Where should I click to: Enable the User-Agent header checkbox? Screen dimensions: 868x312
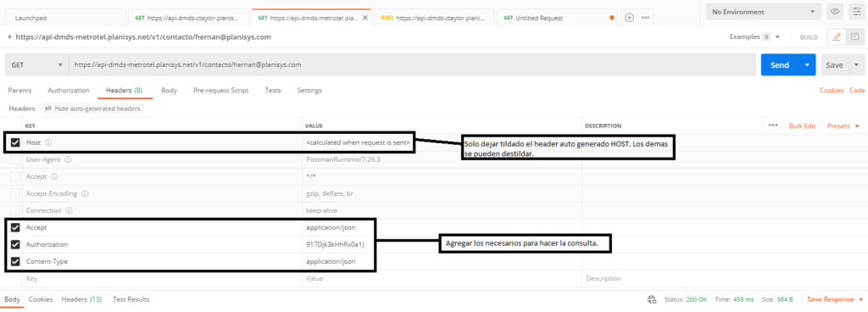pyautogui.click(x=15, y=160)
